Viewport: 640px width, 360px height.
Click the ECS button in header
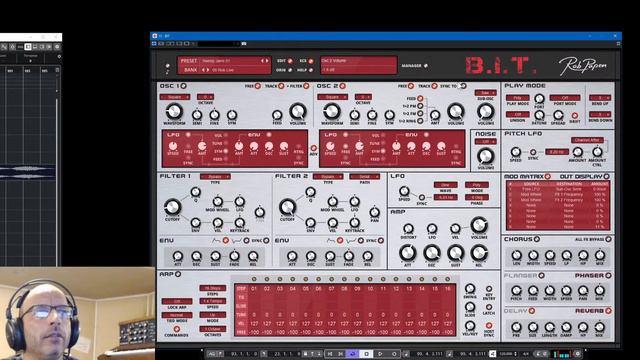tap(311, 61)
